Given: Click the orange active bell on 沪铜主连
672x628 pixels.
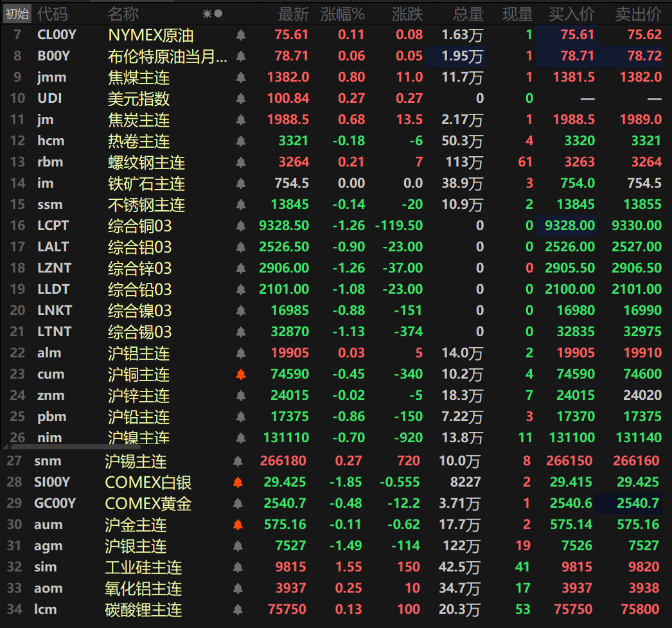Looking at the screenshot, I should coord(241,374).
